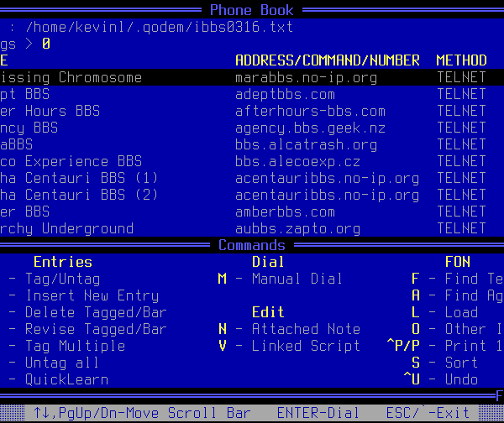Highlight the agency.bbs.geek.nz entry
This screenshot has width=504, height=423.
coord(310,128)
